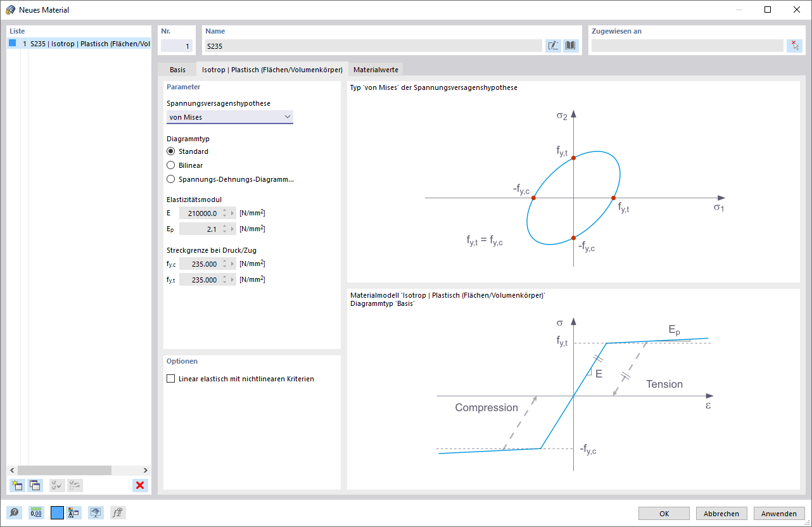Click the stepper arrows of the fy,t value
The height and width of the screenshot is (527, 812).
(224, 280)
